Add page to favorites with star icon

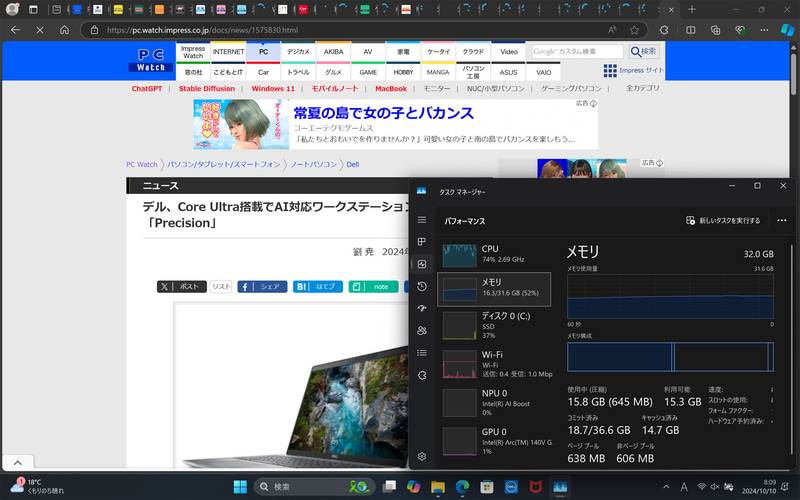[x=634, y=30]
